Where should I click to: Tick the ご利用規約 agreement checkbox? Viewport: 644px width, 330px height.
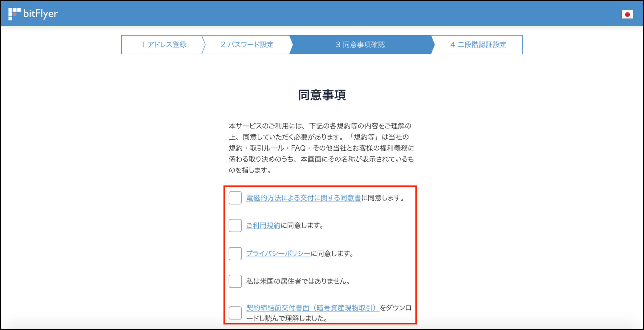[235, 225]
